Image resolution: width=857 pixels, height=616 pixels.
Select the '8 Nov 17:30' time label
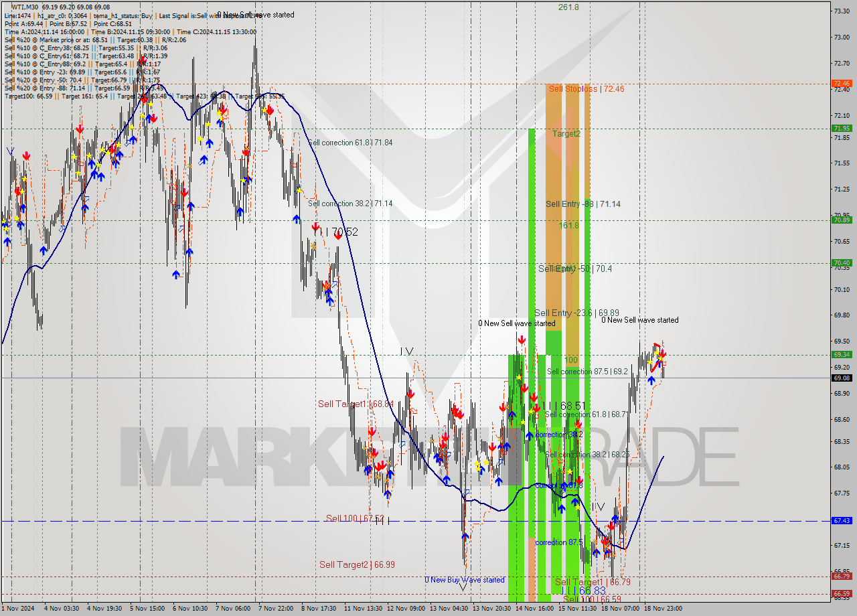[x=319, y=609]
